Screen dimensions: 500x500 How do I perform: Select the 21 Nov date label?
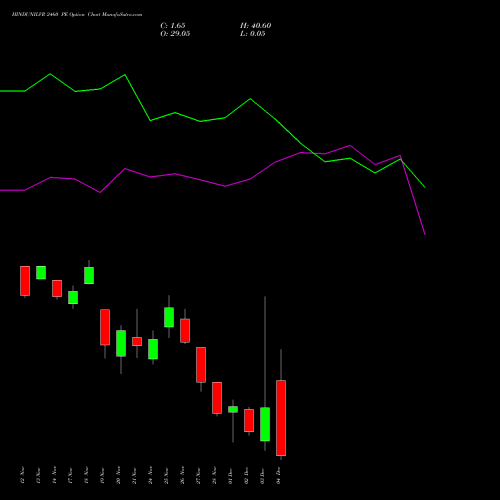[134, 475]
